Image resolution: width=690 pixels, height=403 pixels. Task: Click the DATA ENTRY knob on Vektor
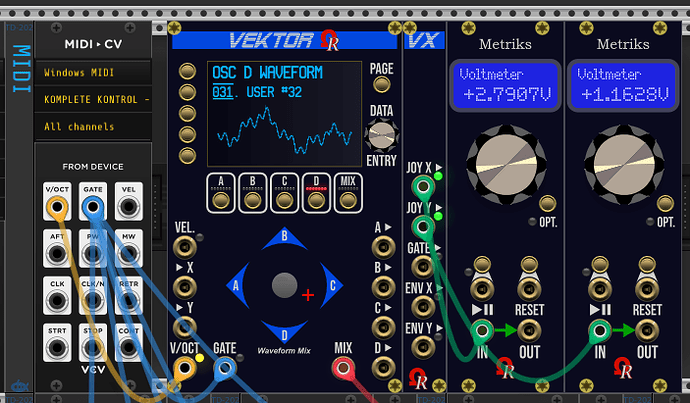pyautogui.click(x=382, y=136)
